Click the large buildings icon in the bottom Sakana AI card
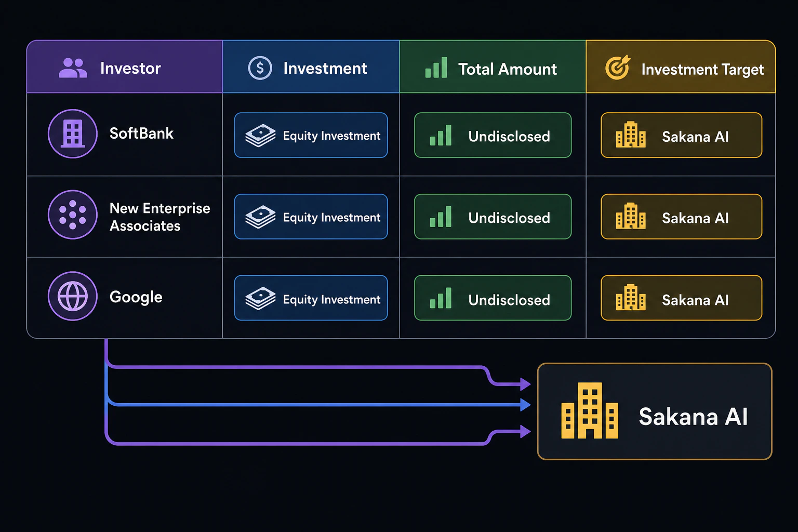The image size is (798, 532). click(590, 410)
